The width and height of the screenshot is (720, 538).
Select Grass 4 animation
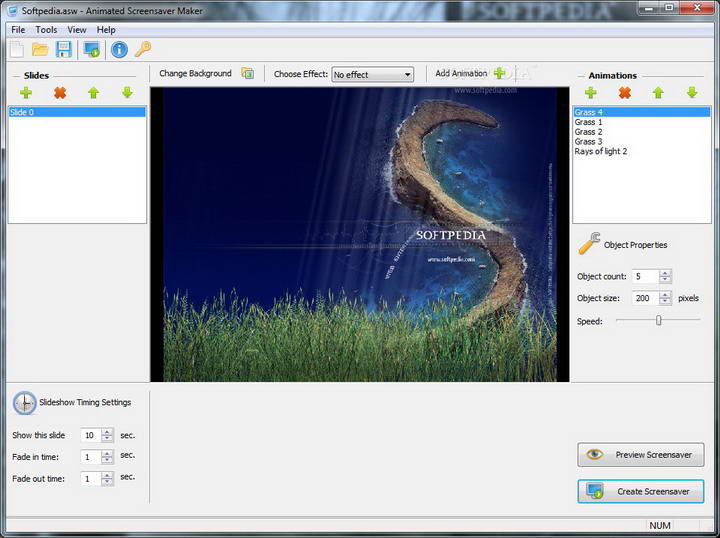coord(641,112)
